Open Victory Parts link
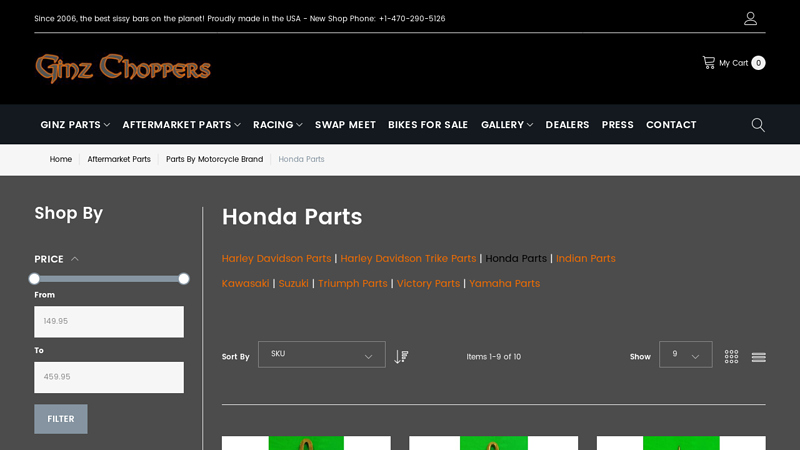 point(428,284)
